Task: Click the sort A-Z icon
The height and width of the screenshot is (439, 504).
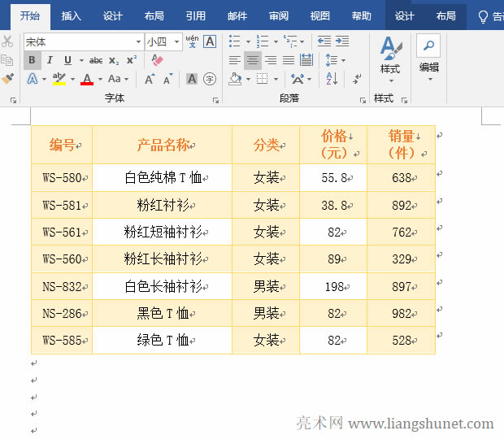Action: (332, 79)
